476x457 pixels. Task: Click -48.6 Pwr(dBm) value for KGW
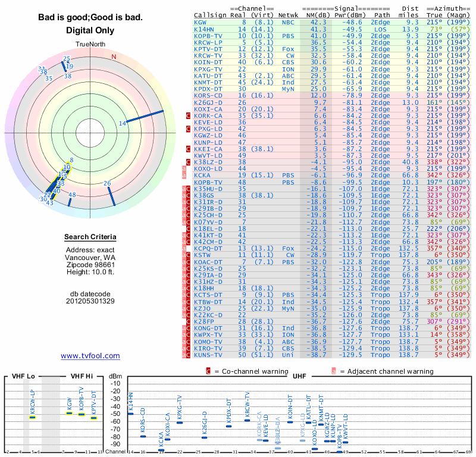[352, 23]
